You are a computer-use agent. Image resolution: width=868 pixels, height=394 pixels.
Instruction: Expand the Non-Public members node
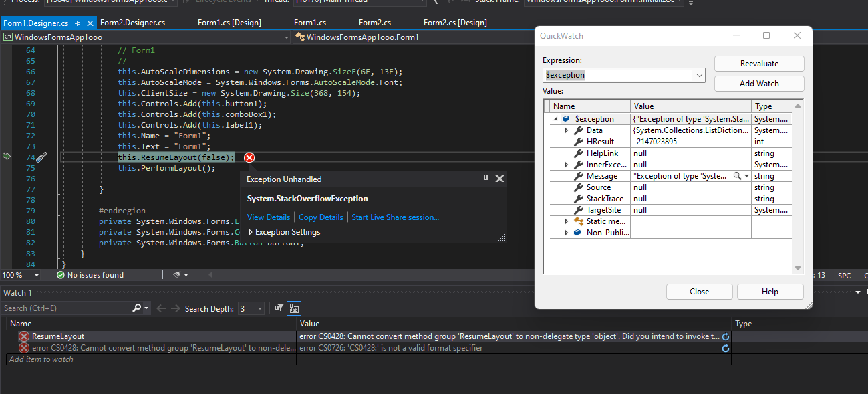click(x=567, y=233)
